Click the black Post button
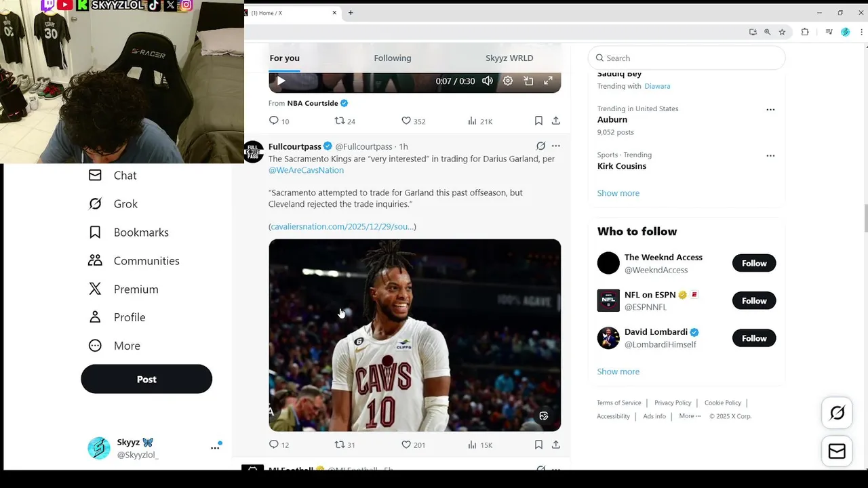The image size is (868, 488). coord(146,379)
